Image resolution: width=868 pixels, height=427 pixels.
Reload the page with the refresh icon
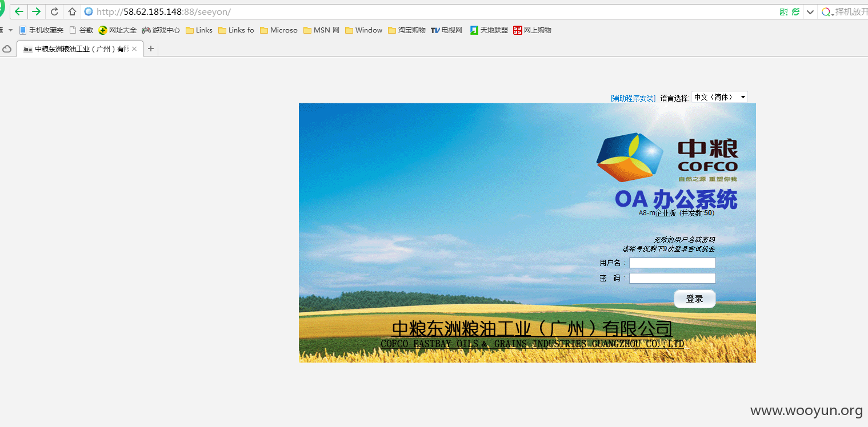(x=55, y=11)
